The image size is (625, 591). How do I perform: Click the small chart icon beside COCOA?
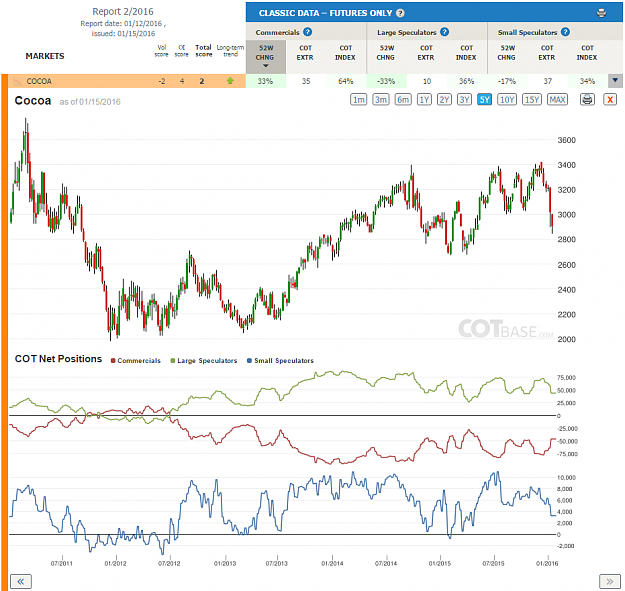click(17, 81)
